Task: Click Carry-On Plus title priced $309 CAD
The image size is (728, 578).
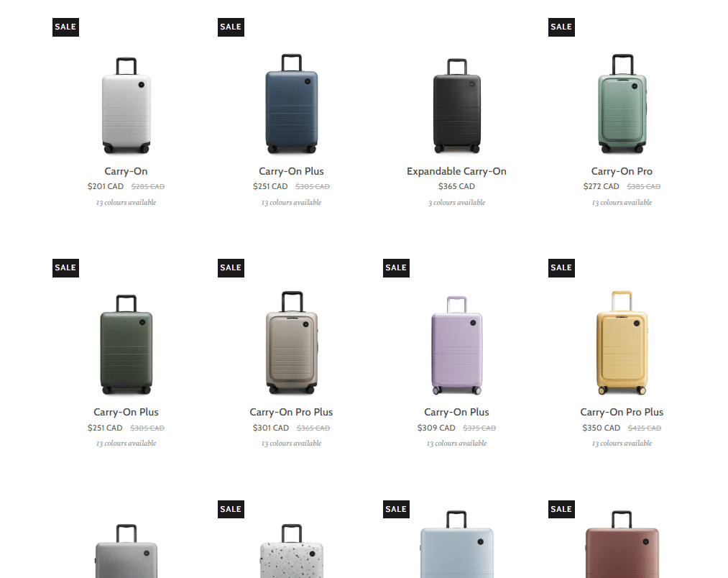Action: [456, 412]
